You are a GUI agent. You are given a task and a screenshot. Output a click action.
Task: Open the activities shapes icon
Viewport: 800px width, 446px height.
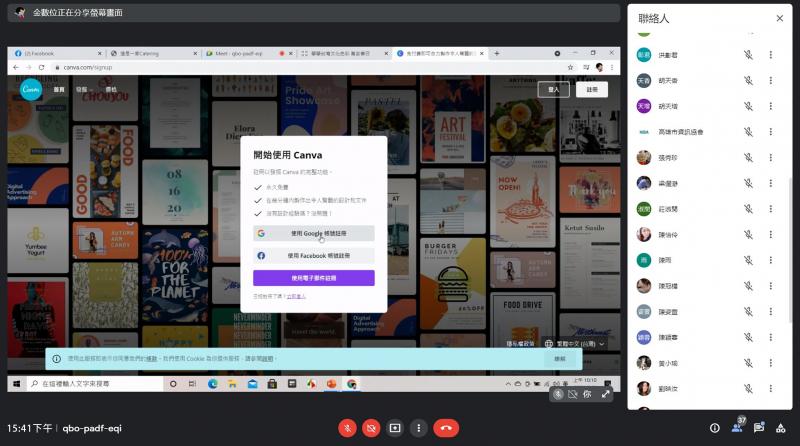coord(781,428)
